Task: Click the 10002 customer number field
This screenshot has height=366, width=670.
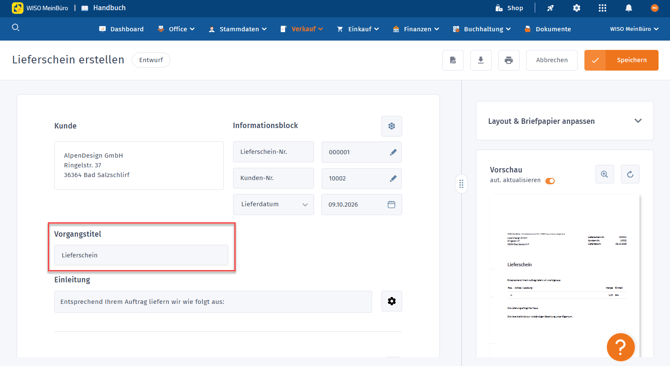Action: [x=361, y=179]
